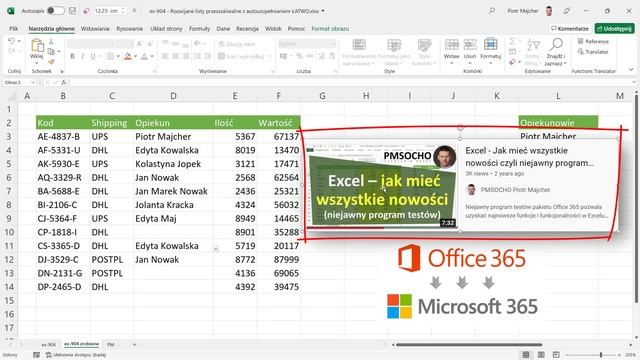
Task: Toggle Italic formatting
Action: click(x=82, y=56)
